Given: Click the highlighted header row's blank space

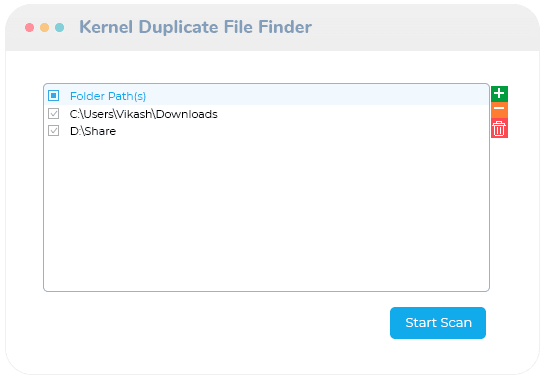Looking at the screenshot, I should pos(313,96).
